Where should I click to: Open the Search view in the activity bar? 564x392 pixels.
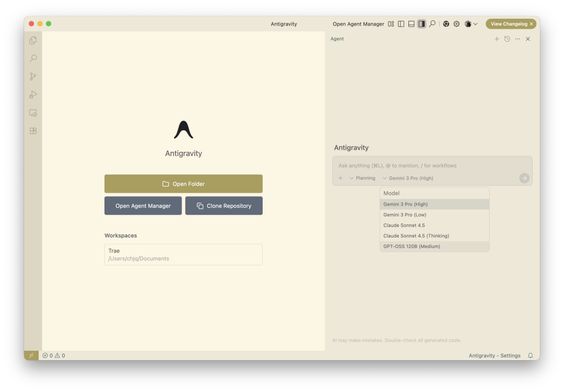coord(33,58)
